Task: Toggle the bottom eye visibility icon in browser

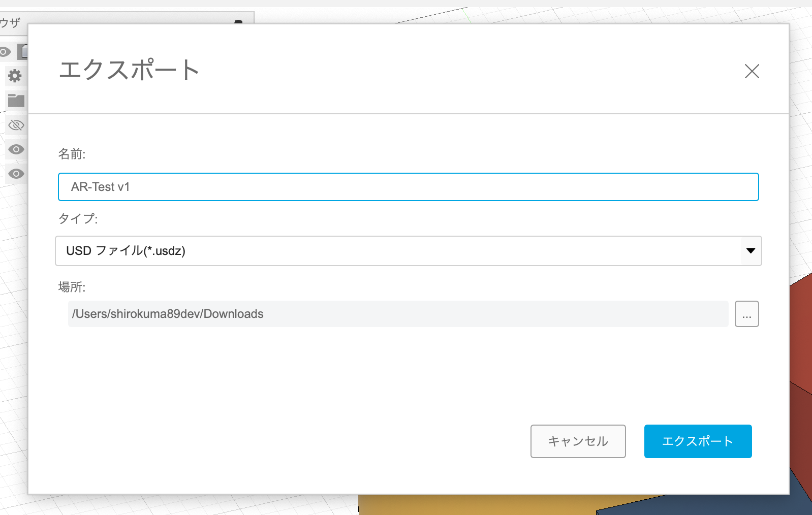Action: coord(16,174)
